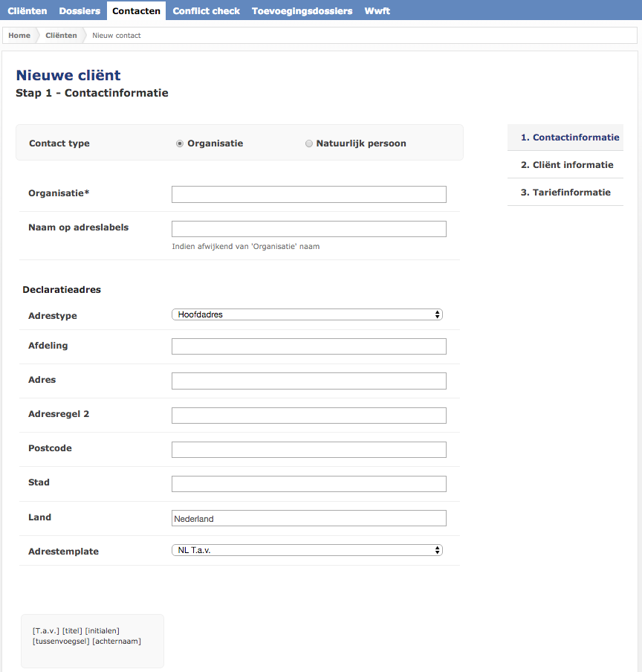The width and height of the screenshot is (642, 672).
Task: Click the Home breadcrumb link
Action: [19, 36]
